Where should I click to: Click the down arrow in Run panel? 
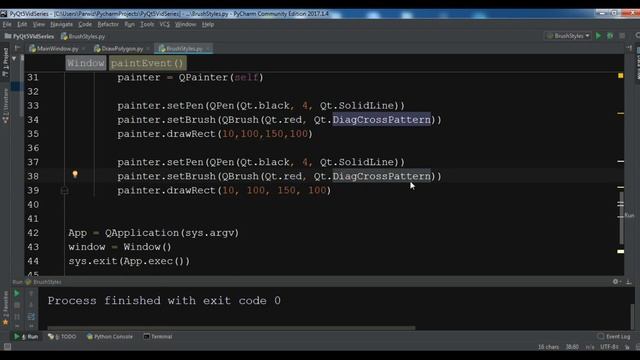pos(31,305)
